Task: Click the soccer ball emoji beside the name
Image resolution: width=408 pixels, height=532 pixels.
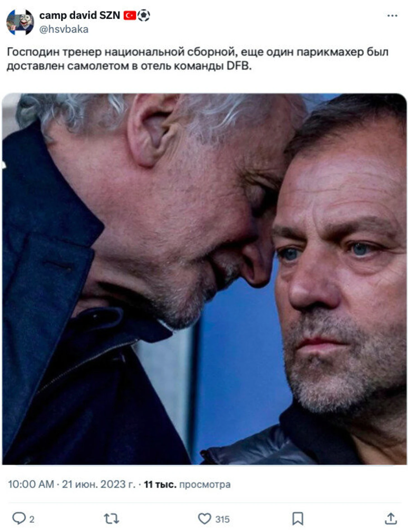Action: pos(144,15)
